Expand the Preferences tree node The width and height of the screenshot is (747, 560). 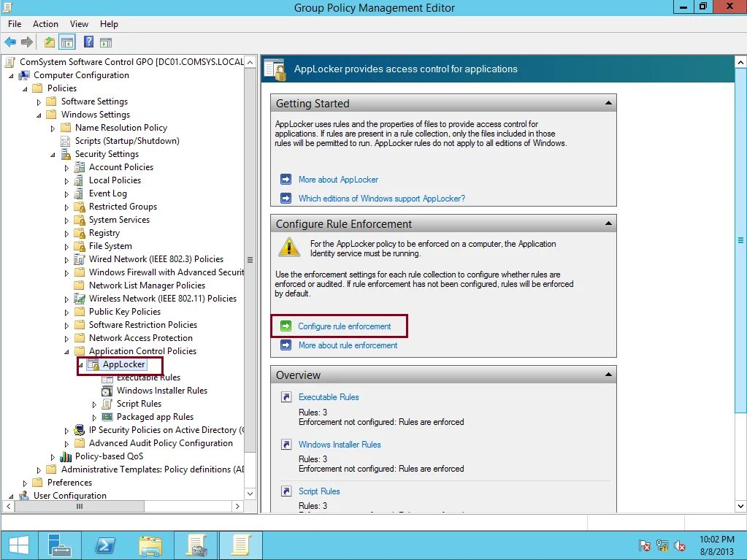pyautogui.click(x=26, y=483)
